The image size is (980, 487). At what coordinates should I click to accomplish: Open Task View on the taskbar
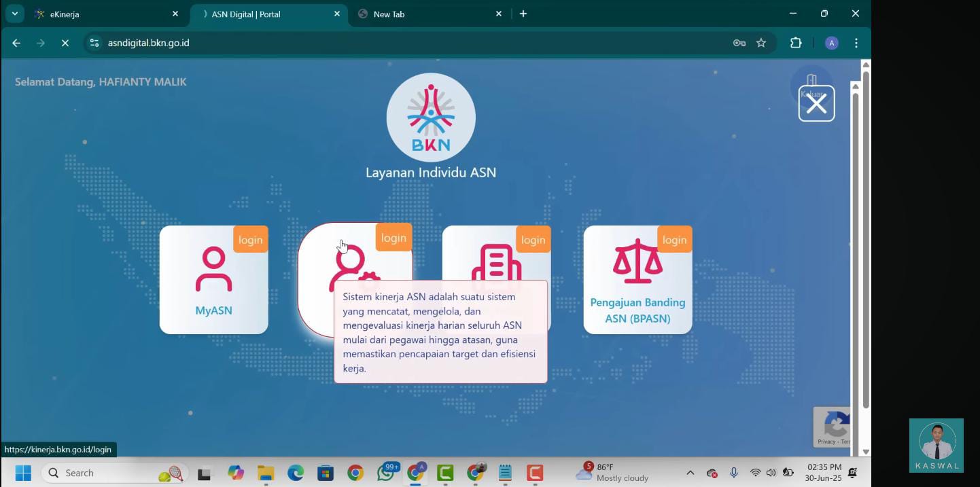(204, 473)
